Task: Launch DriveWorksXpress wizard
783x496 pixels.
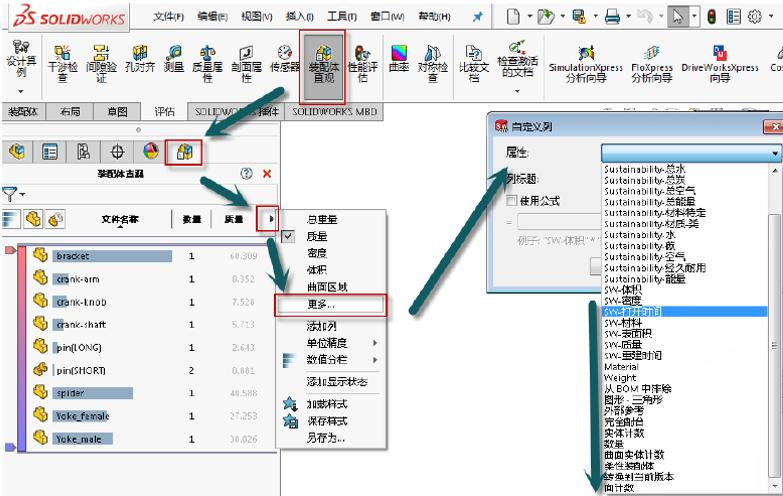Action: 720,64
